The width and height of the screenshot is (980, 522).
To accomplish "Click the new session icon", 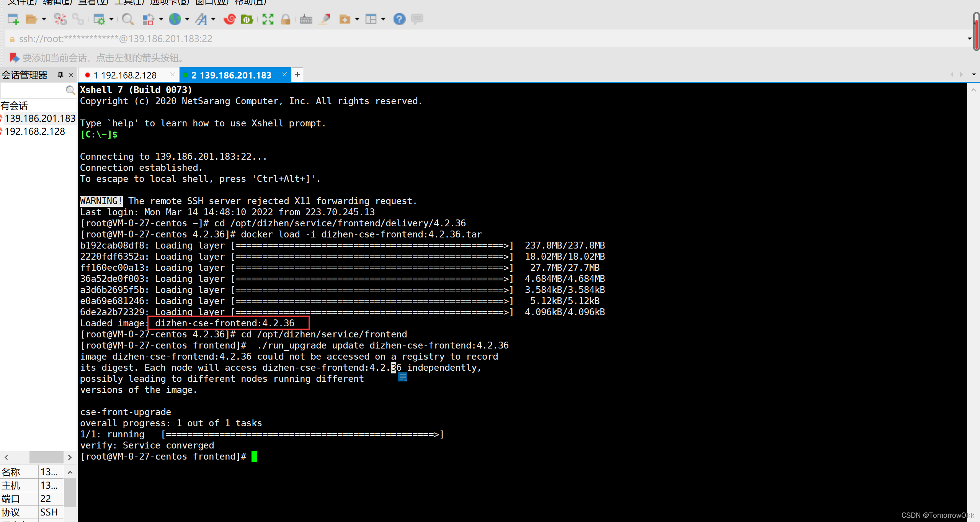I will point(13,19).
